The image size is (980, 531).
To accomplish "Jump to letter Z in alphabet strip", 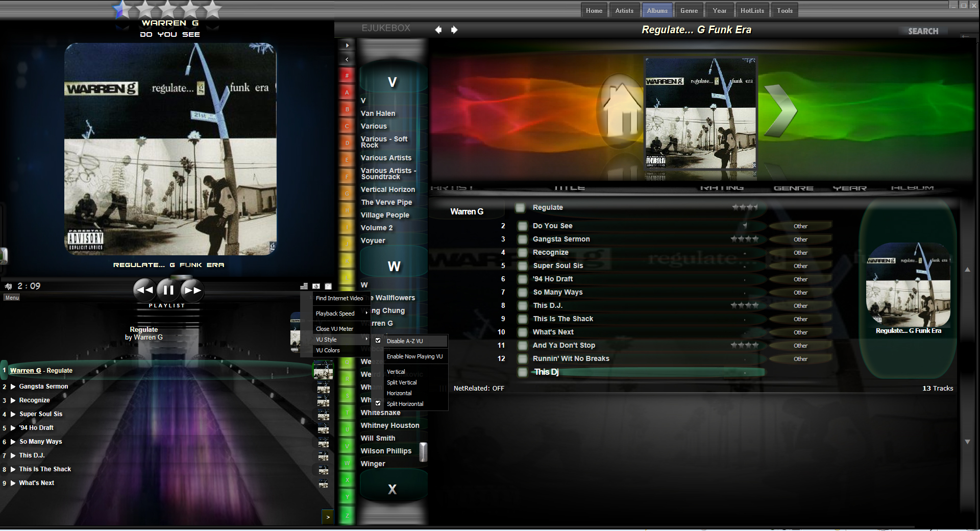I will click(347, 516).
